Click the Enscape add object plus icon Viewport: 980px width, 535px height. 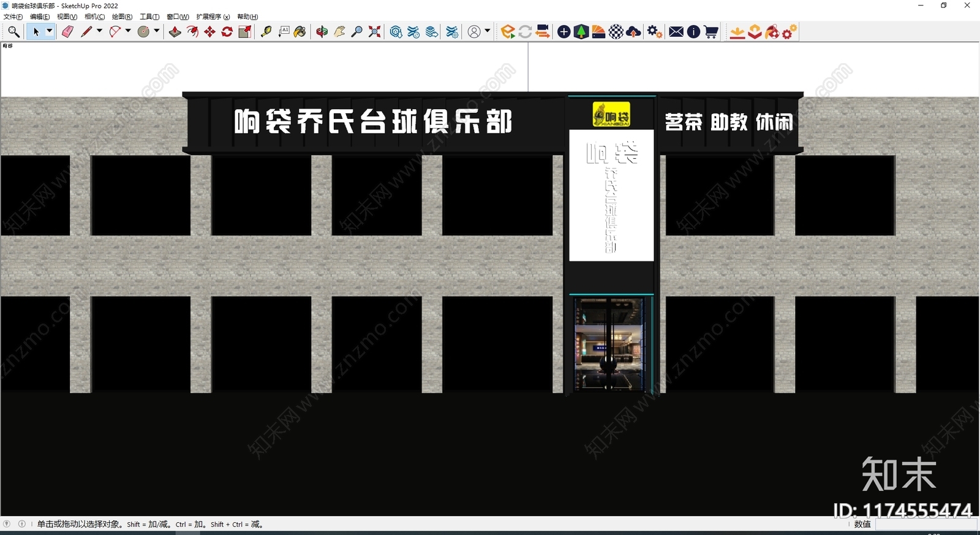[564, 32]
